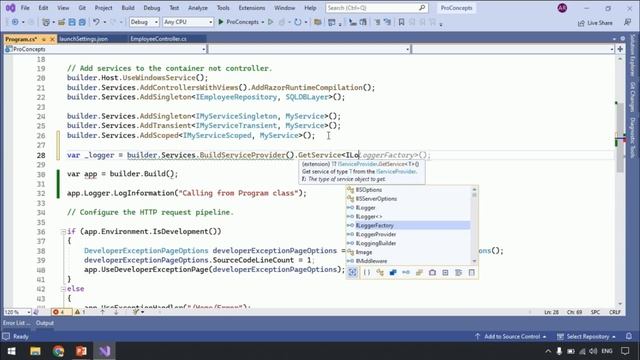Toggle delegates filter in IntelliSense

432,272
